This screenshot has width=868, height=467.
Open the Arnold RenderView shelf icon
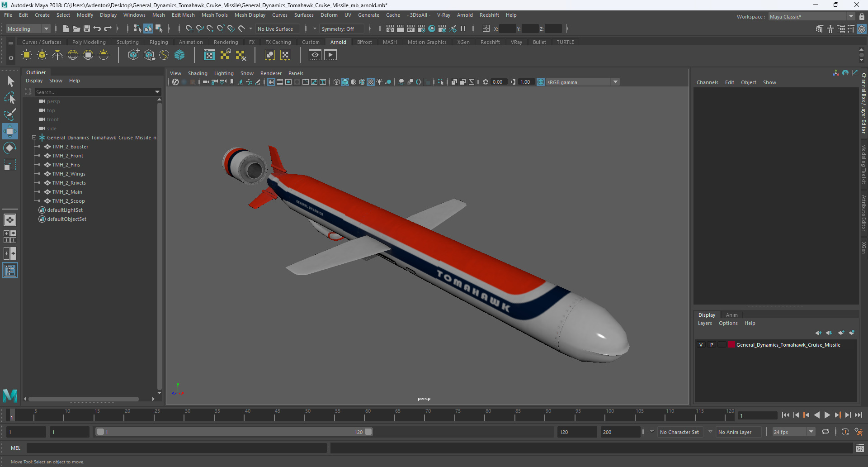[x=315, y=55]
